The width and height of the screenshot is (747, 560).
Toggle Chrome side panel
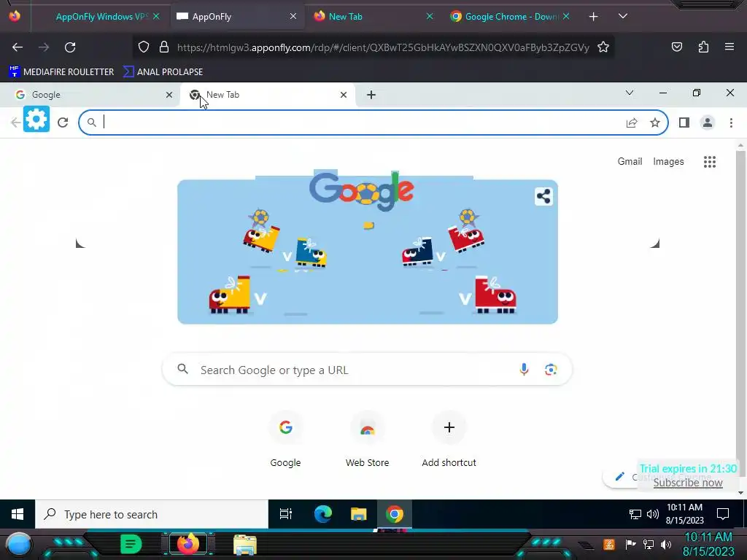click(x=684, y=122)
